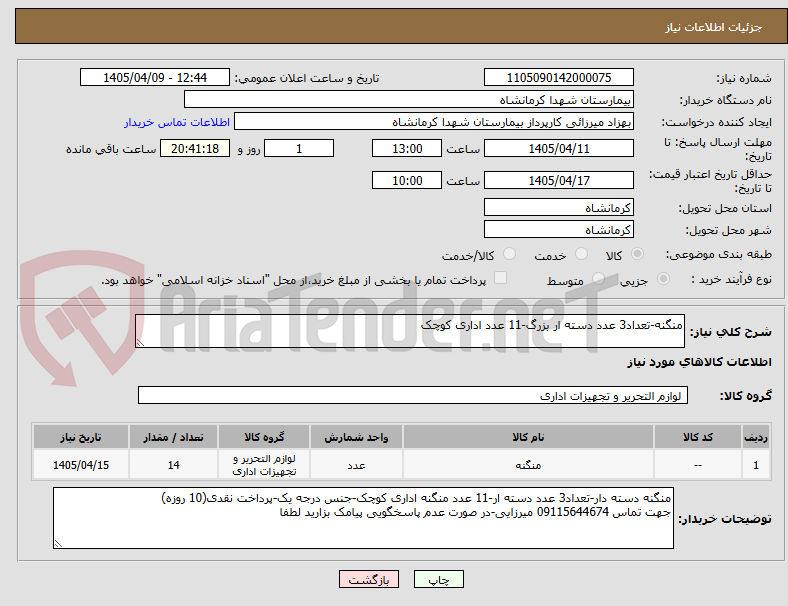This screenshot has height=606, width=788.
Task: Click the quantity cell showing 14
Action: click(x=173, y=465)
